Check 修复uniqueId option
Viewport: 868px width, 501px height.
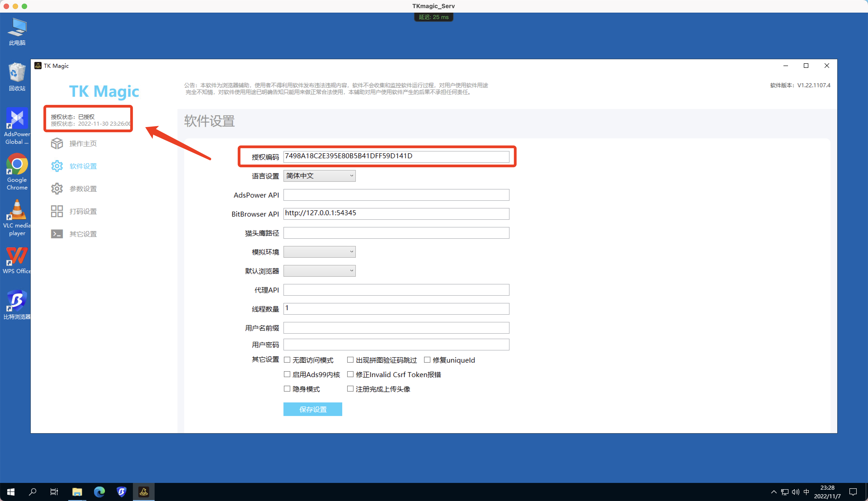click(x=427, y=359)
